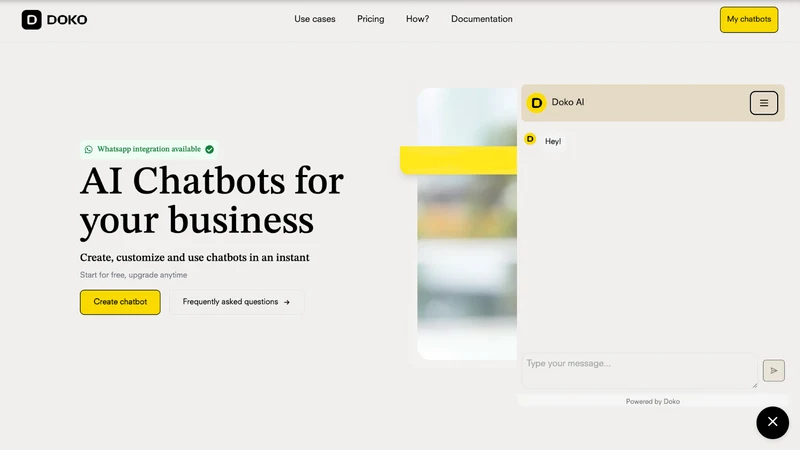Image resolution: width=800 pixels, height=450 pixels.
Task: Open the Use cases menu
Action: click(314, 19)
